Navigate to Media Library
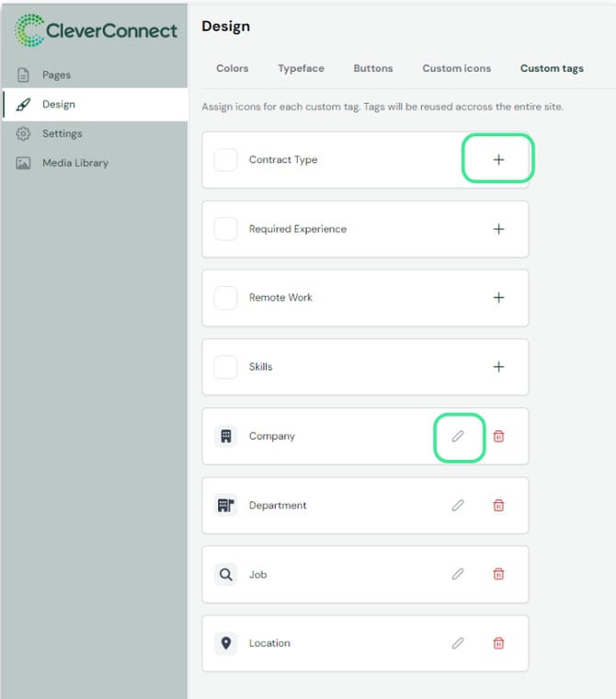Image resolution: width=616 pixels, height=699 pixels. pyautogui.click(x=74, y=163)
